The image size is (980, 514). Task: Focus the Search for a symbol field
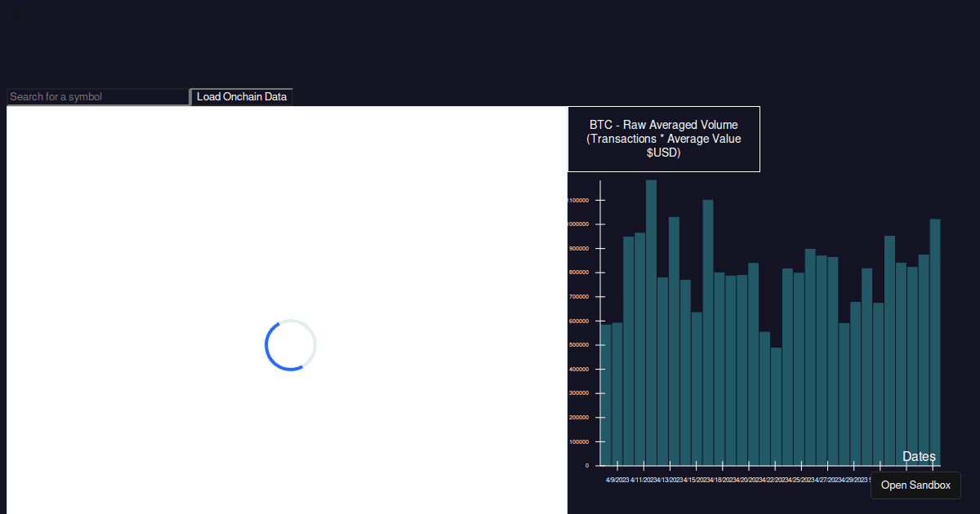[x=97, y=97]
